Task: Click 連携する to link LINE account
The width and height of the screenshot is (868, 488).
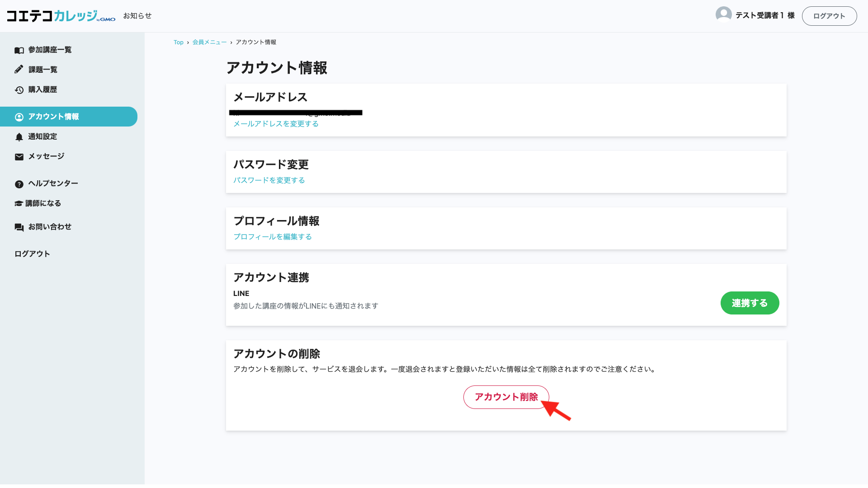Action: click(750, 303)
